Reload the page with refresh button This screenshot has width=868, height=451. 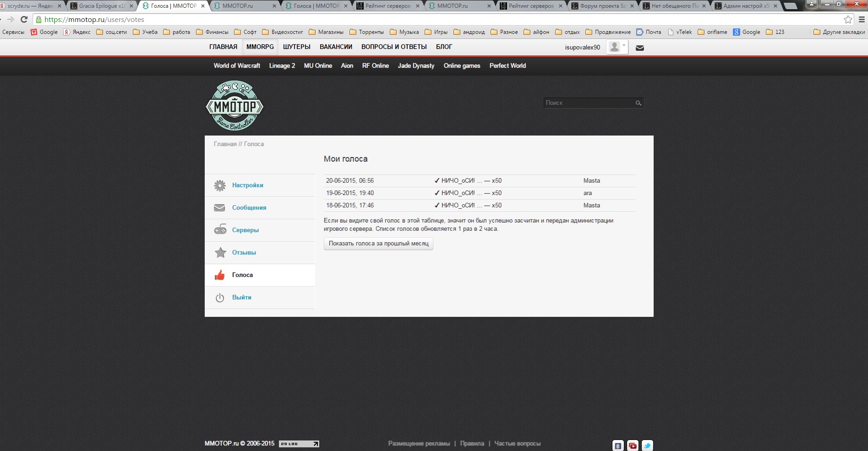24,20
